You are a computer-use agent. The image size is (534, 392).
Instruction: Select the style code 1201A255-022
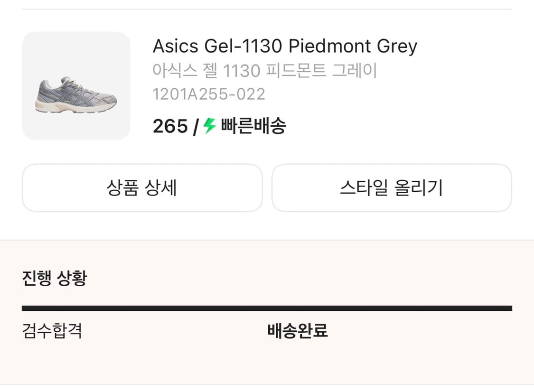pyautogui.click(x=209, y=94)
